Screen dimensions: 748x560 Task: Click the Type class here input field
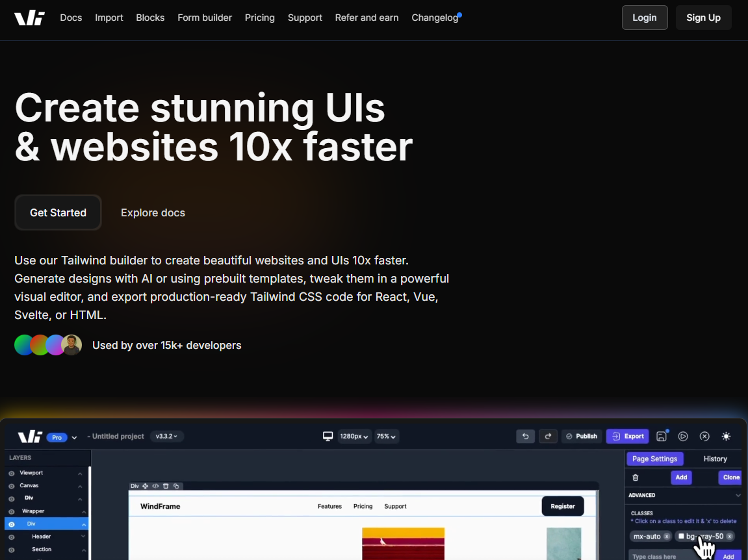click(x=669, y=556)
